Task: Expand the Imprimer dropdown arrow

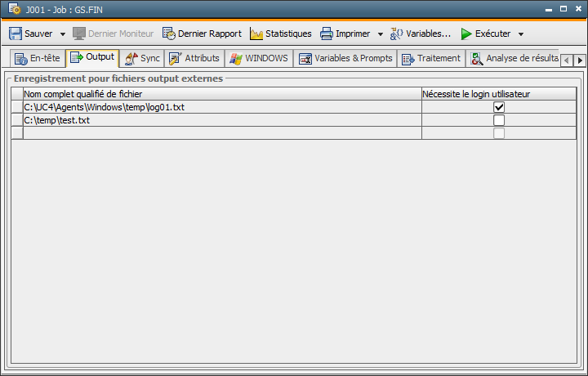Action: pos(381,34)
